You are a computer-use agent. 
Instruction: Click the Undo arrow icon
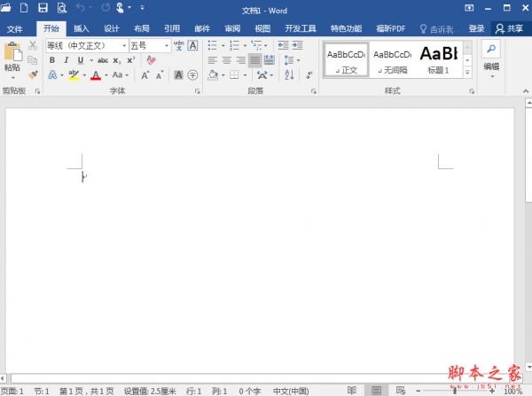point(80,7)
